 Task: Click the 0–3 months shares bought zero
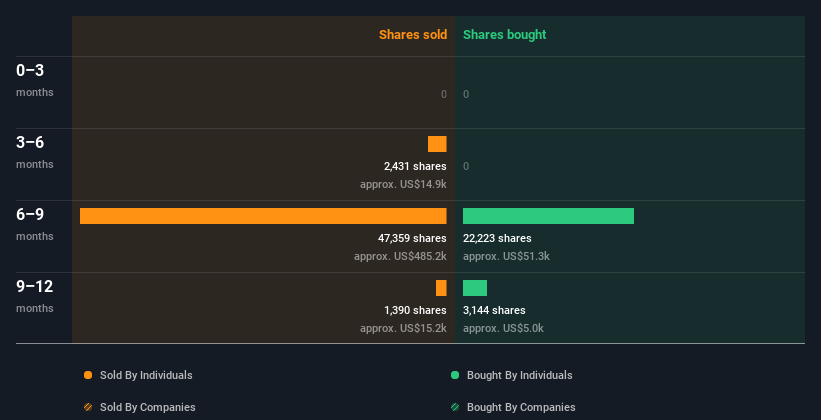tap(466, 94)
